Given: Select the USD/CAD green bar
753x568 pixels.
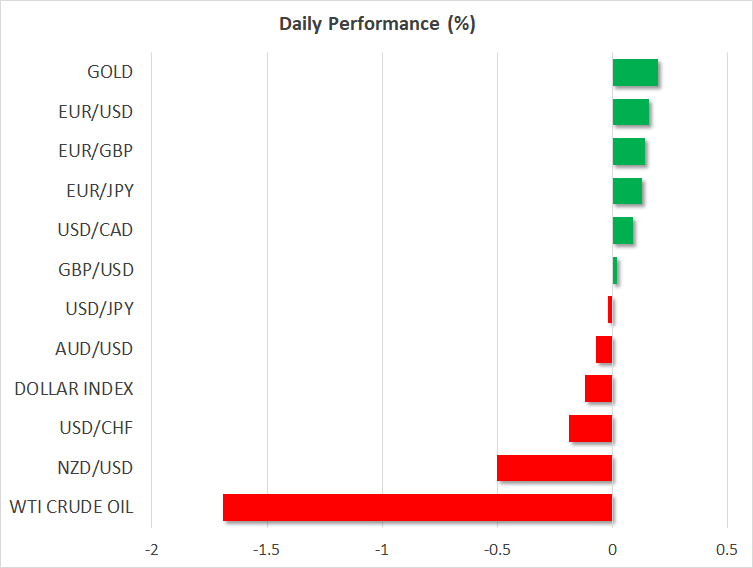Looking at the screenshot, I should [623, 230].
